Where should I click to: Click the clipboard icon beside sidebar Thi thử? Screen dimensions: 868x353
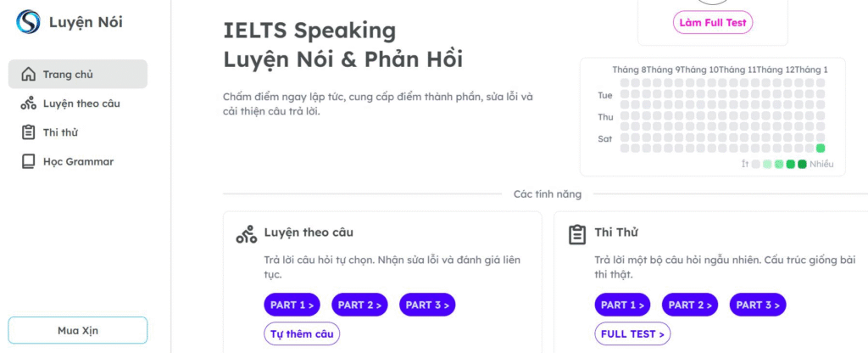[28, 132]
